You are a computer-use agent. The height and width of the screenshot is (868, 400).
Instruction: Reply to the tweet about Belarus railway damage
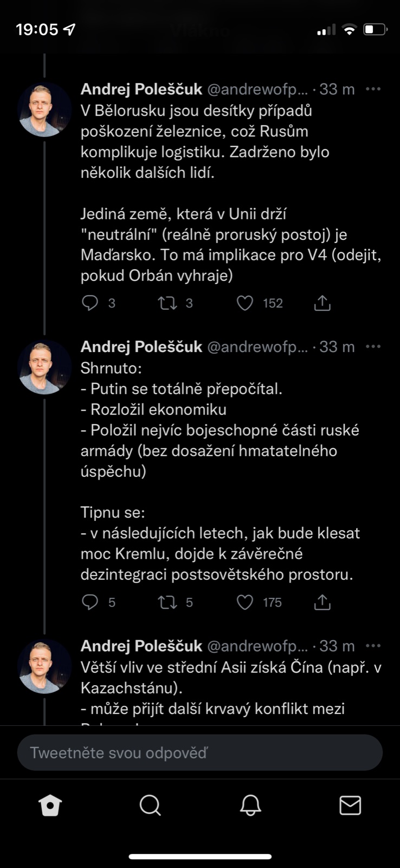pos(90,303)
